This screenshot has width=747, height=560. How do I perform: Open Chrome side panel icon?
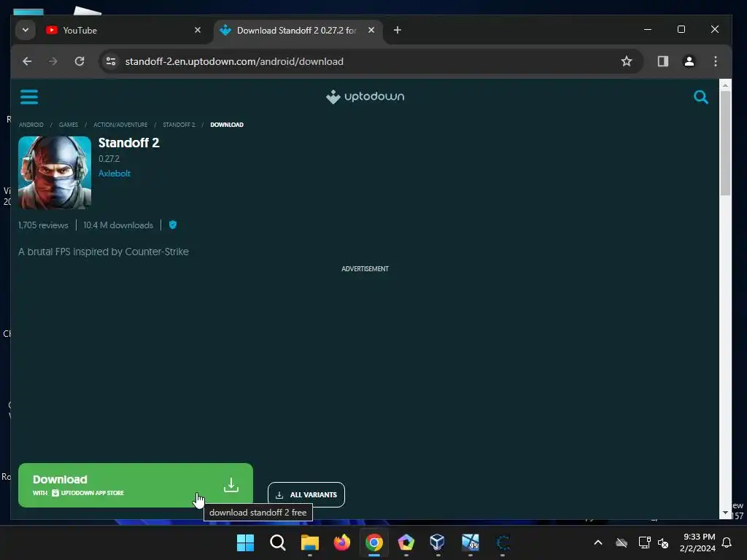click(662, 61)
